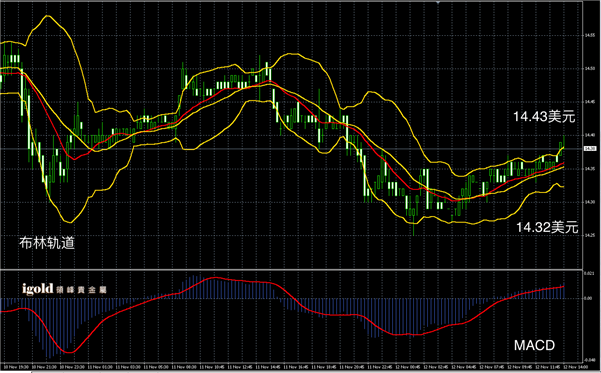
Task: Click the 0.021 MACD scale value
Action: click(x=589, y=273)
